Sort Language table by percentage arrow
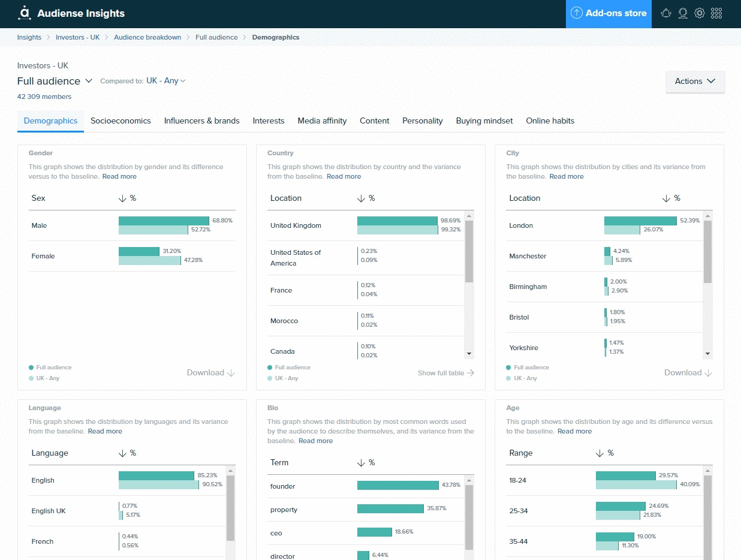Screen dimensions: 741x560 (122, 453)
